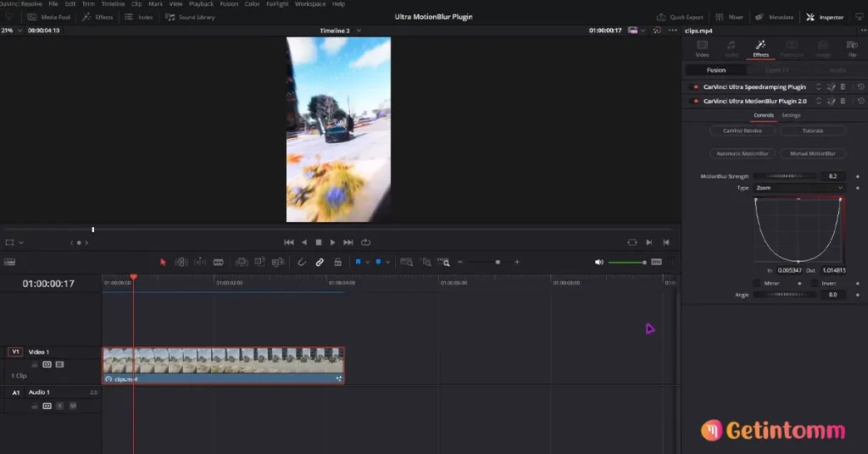Select the Blade Edit Mode tool
The width and height of the screenshot is (868, 454).
pos(218,262)
